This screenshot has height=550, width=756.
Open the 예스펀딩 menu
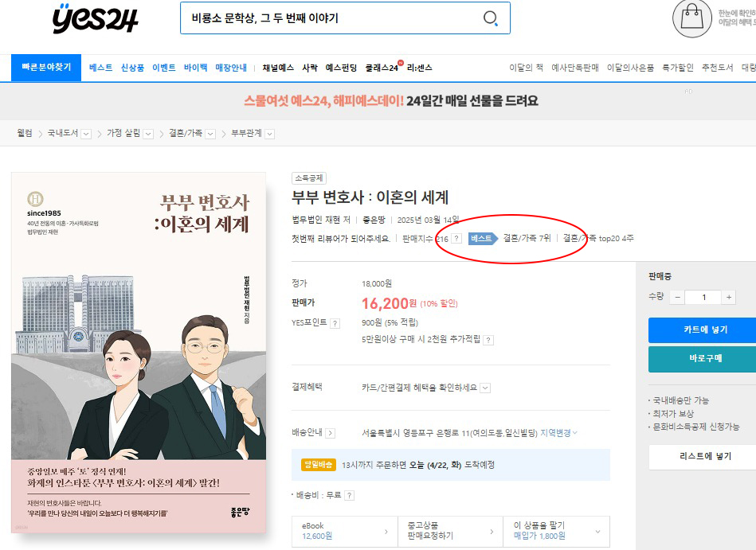(x=342, y=68)
